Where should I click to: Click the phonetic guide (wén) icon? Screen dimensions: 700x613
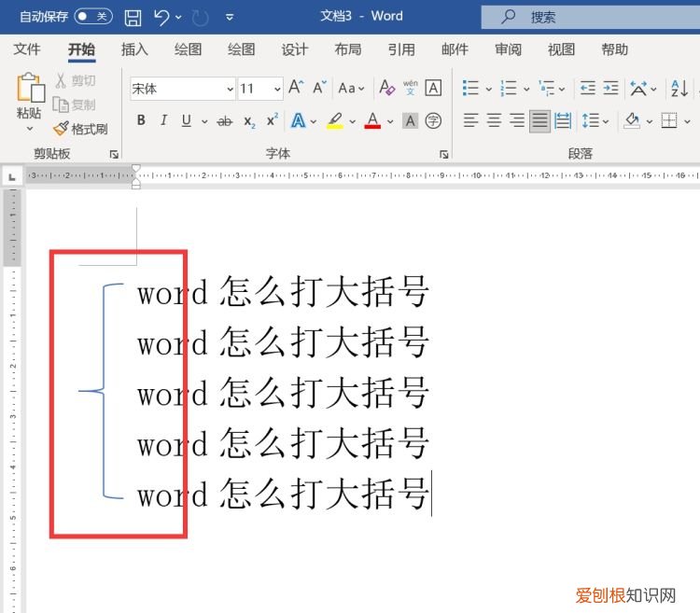point(411,87)
